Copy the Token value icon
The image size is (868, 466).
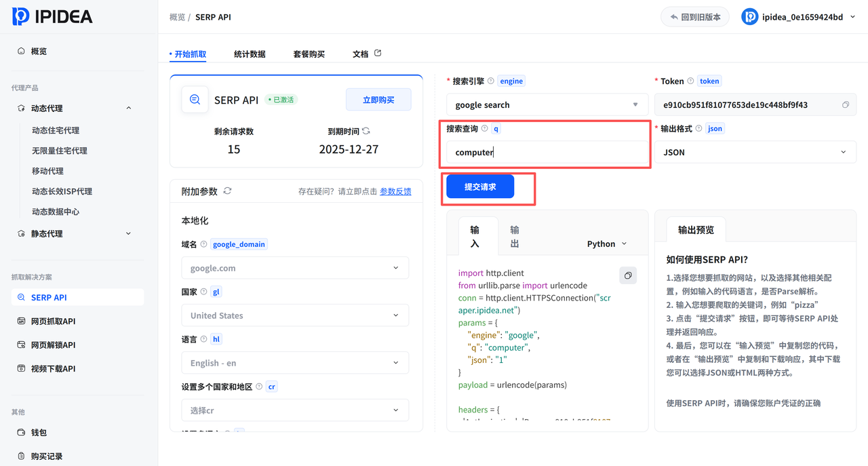[846, 105]
